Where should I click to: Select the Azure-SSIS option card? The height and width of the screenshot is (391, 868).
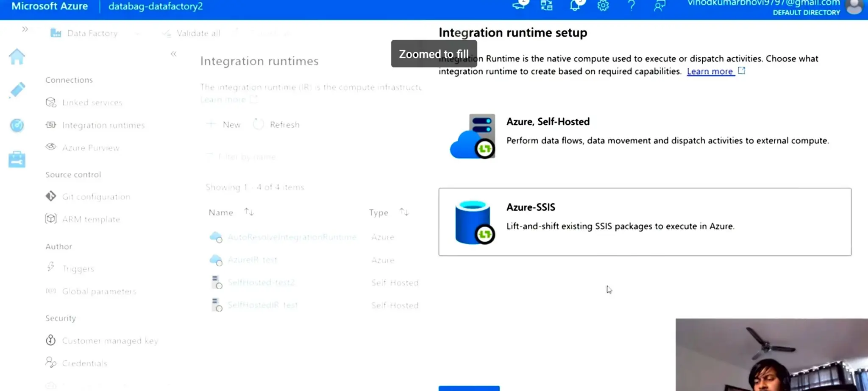[645, 222]
